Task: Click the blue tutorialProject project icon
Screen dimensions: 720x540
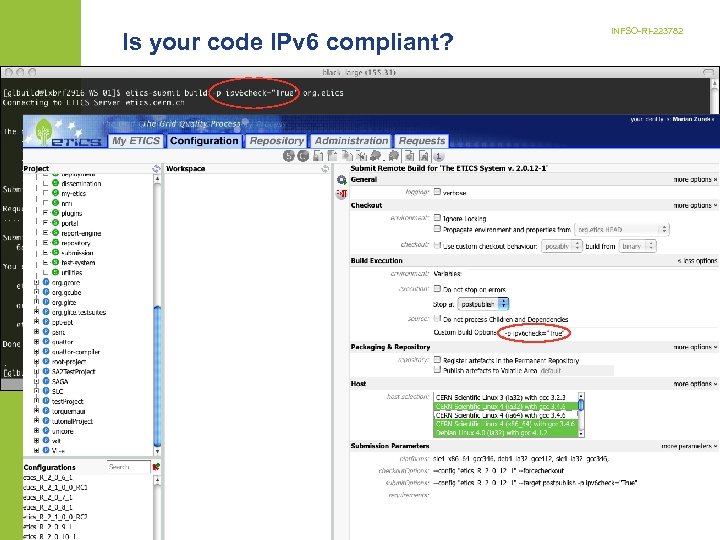Action: pos(46,421)
